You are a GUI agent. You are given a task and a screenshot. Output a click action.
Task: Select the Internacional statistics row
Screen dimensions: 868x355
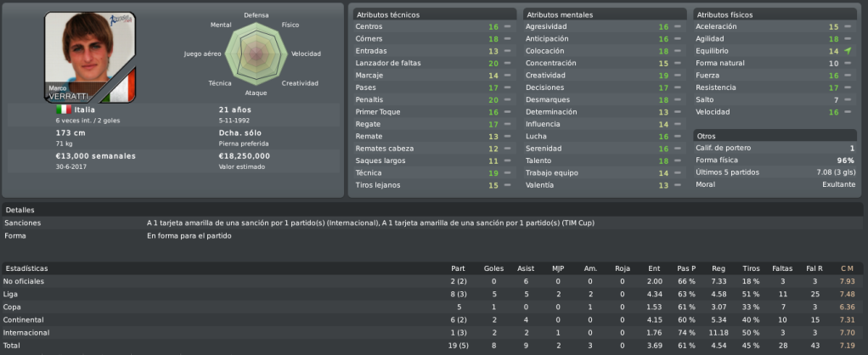(431, 333)
